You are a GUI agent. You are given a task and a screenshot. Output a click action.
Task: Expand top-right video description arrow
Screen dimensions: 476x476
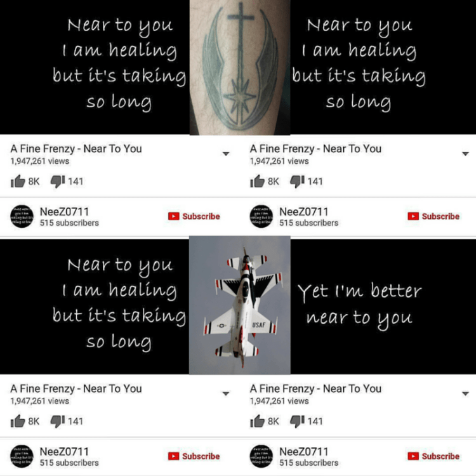pos(465,154)
